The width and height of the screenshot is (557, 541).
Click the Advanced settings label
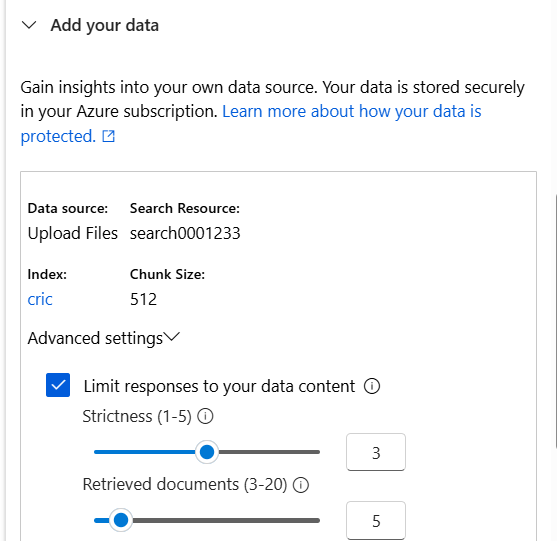pos(95,338)
